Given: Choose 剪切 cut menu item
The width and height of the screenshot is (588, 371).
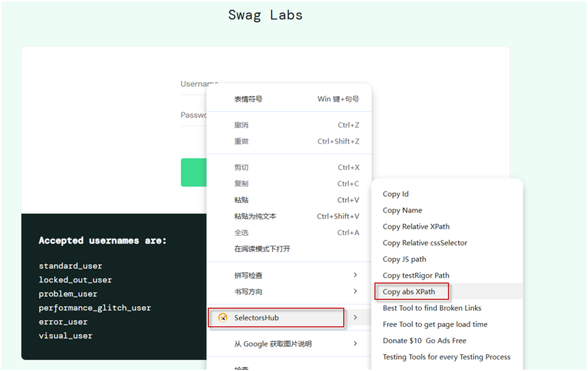Looking at the screenshot, I should [289, 167].
